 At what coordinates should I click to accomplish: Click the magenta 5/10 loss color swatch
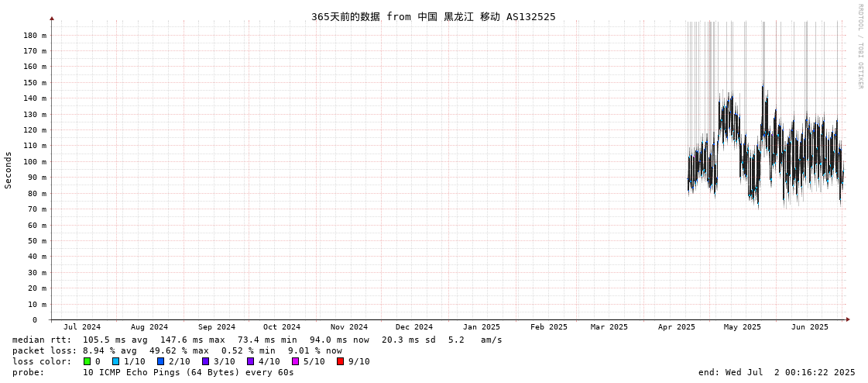click(x=295, y=361)
